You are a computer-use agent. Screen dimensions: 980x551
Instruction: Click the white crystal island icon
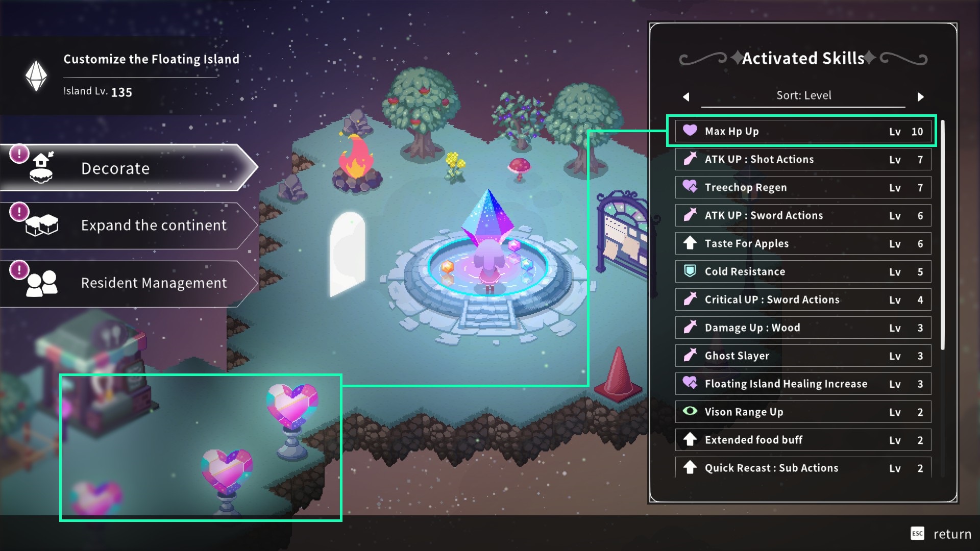(x=36, y=76)
